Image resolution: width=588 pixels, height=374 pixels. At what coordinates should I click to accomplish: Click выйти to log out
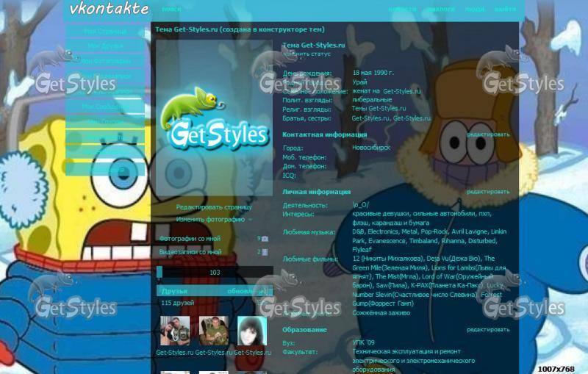tap(505, 10)
